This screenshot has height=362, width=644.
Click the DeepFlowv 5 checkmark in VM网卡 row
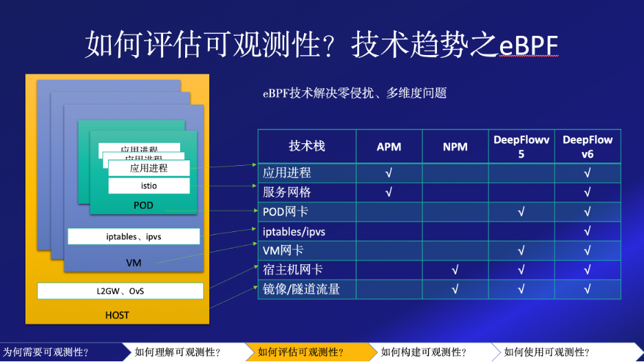(x=522, y=251)
